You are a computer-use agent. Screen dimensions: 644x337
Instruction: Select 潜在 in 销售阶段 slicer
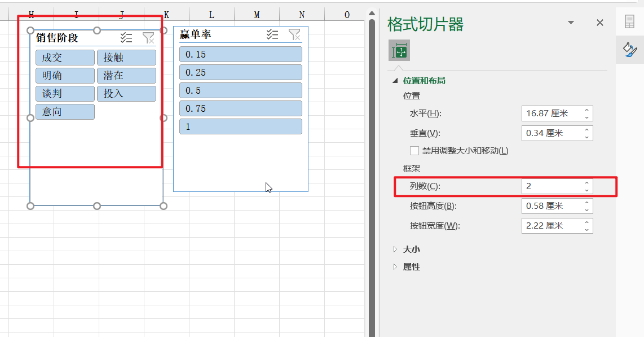point(126,76)
